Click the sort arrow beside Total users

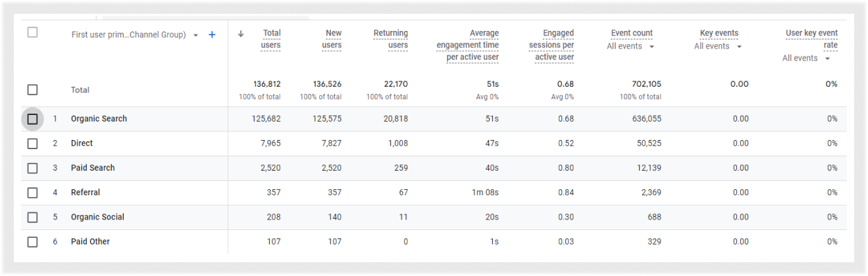pyautogui.click(x=241, y=34)
